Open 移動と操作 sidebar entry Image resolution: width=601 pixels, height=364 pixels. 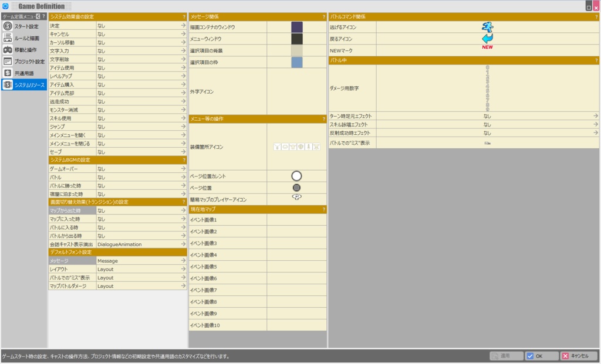23,50
